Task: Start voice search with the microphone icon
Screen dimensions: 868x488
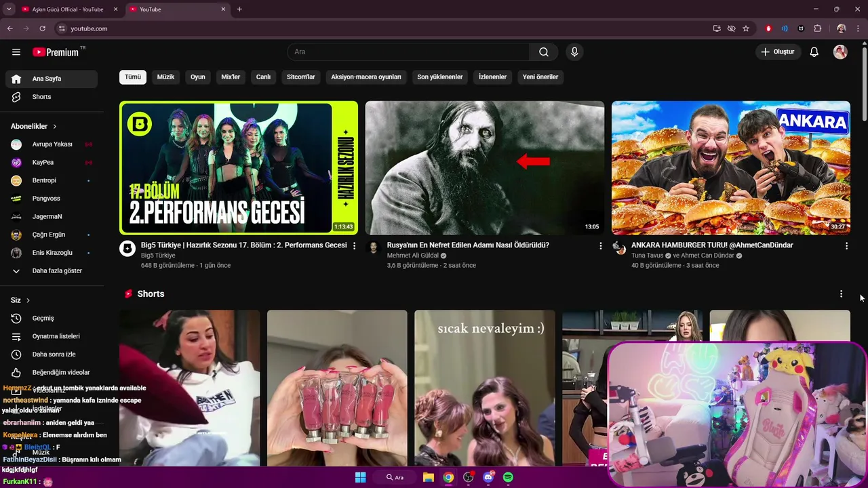Action: pyautogui.click(x=574, y=52)
